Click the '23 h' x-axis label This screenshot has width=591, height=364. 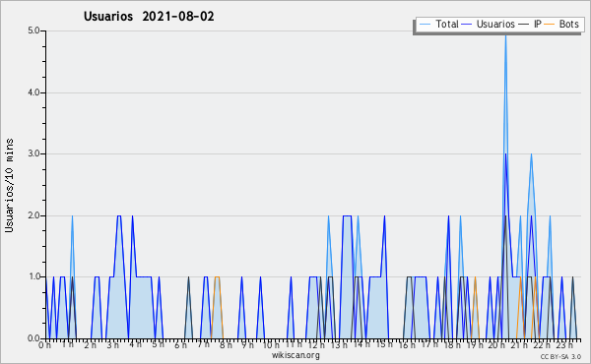coord(564,344)
